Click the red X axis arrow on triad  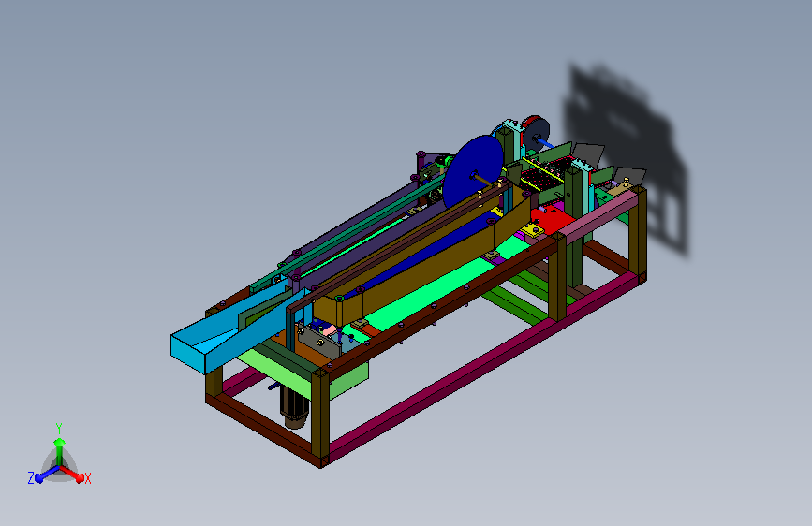tap(74, 474)
